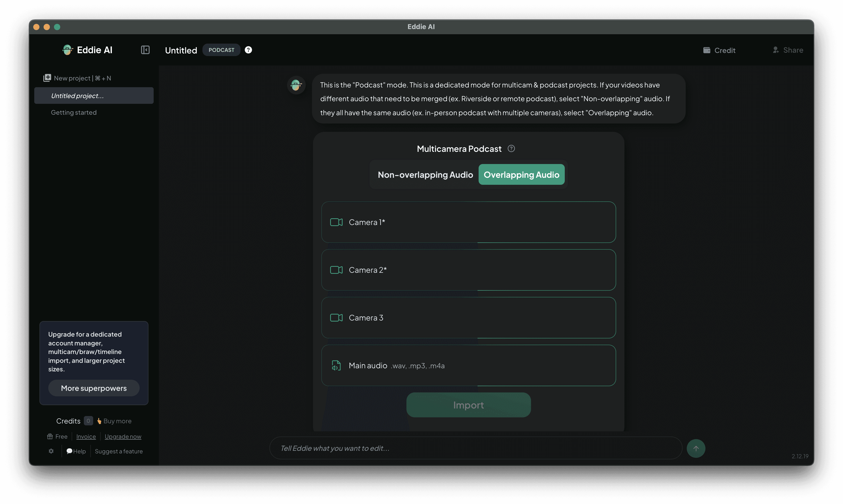
Task: Click Suggest a feature link
Action: tap(119, 451)
